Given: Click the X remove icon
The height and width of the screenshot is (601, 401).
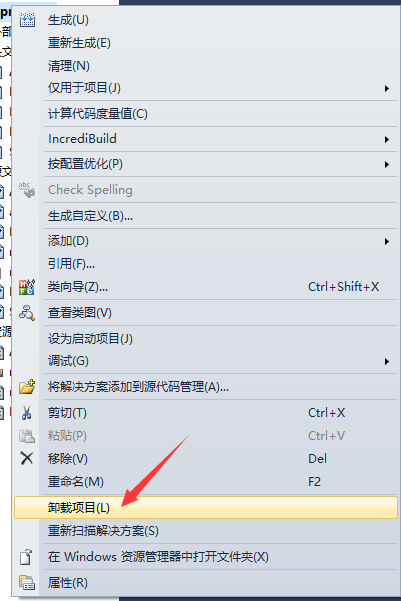Looking at the screenshot, I should click(27, 458).
